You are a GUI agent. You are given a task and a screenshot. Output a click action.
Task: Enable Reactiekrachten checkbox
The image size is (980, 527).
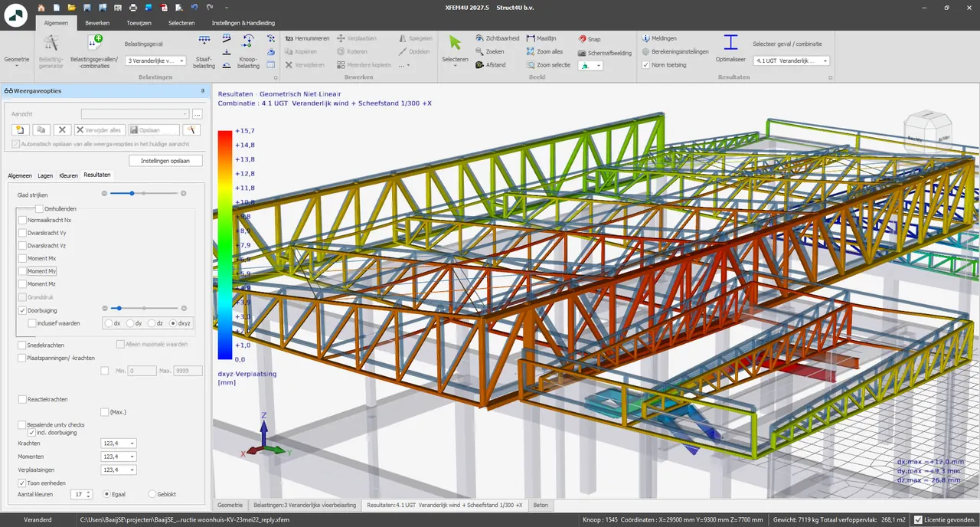(x=21, y=399)
